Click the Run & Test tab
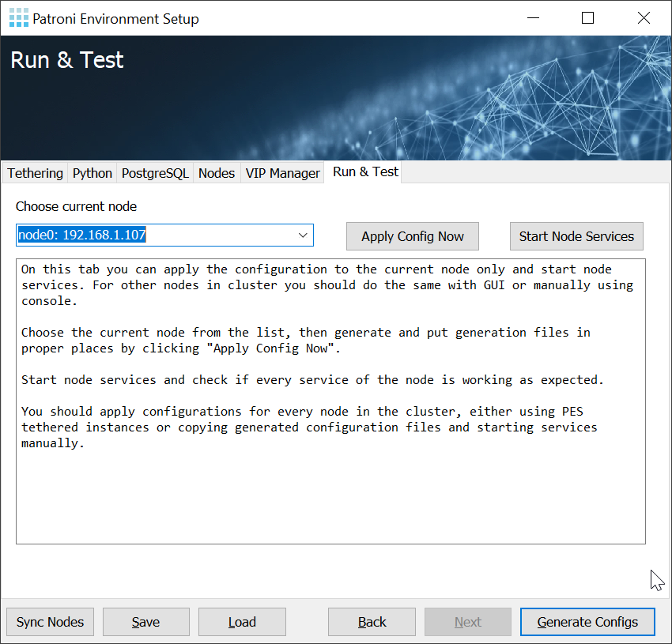This screenshot has width=672, height=644. (x=365, y=171)
